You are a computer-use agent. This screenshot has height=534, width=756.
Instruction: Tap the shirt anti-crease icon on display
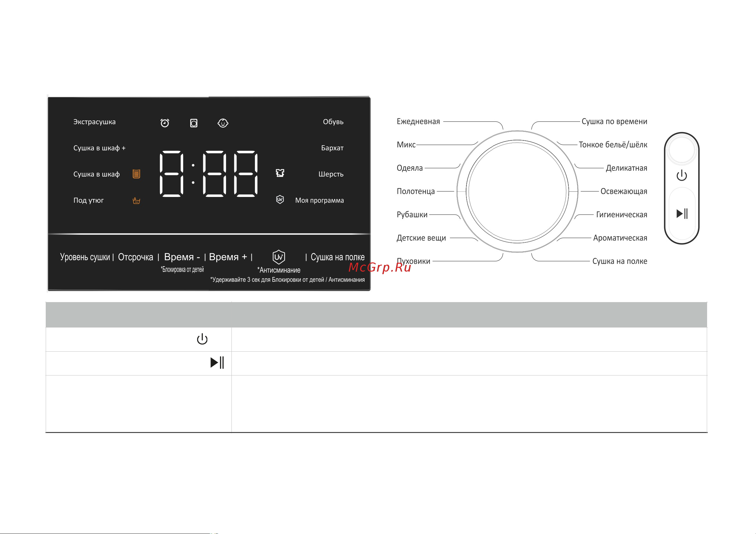280,173
